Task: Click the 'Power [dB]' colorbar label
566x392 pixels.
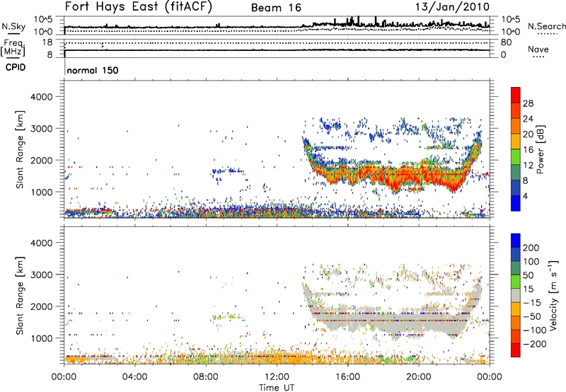Action: tap(541, 149)
